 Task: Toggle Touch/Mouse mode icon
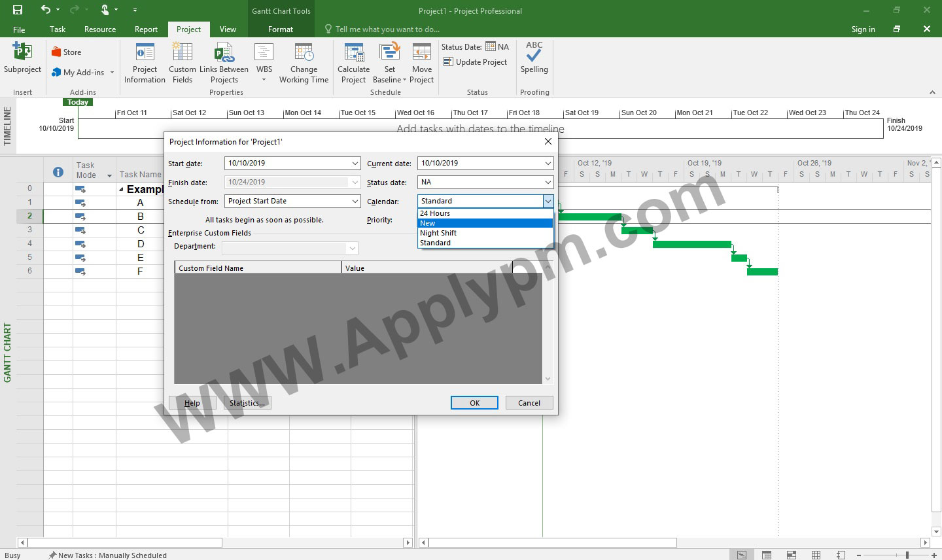pyautogui.click(x=105, y=10)
